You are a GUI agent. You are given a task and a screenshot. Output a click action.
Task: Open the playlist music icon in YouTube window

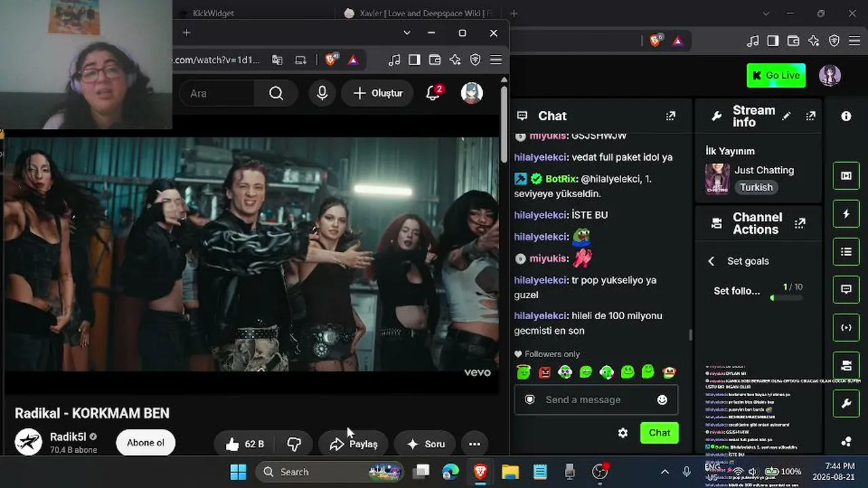pos(394,60)
